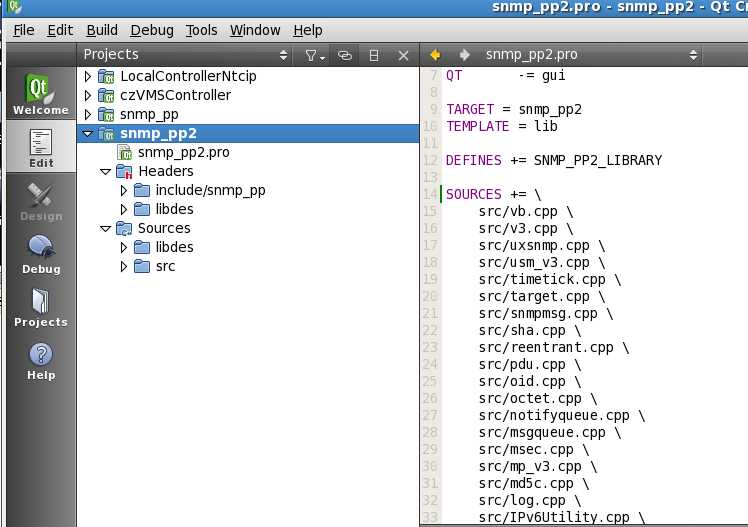Viewport: 748px width, 527px height.
Task: Select the snmp_pp project icon
Action: (x=106, y=114)
